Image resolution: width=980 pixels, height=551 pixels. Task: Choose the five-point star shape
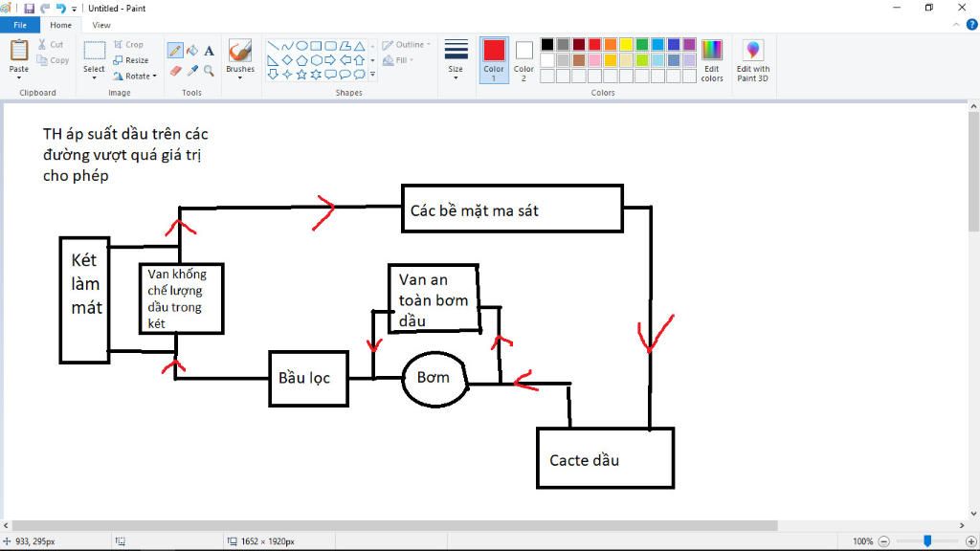pos(301,74)
